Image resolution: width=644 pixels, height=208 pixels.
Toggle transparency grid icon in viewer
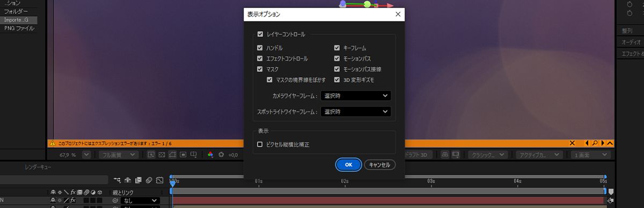(x=162, y=155)
